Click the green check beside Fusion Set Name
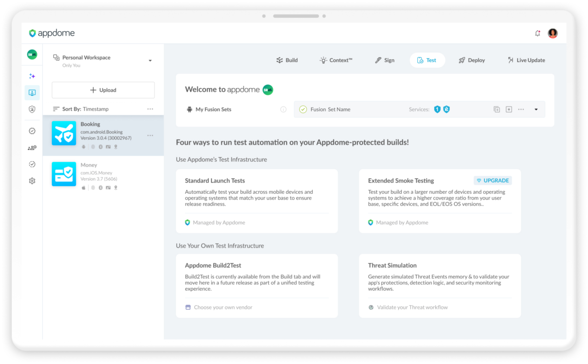The height and width of the screenshot is (364, 588). pyautogui.click(x=303, y=110)
